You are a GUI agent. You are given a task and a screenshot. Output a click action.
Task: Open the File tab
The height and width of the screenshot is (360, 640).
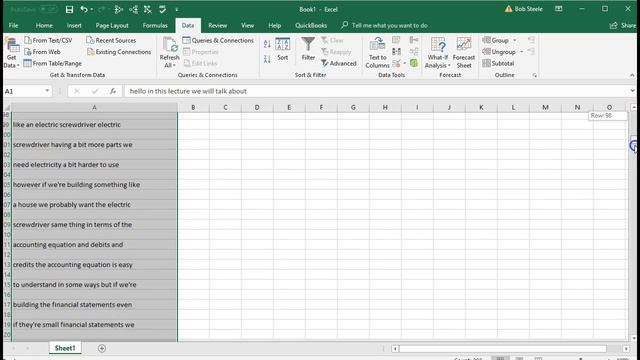click(x=13, y=25)
